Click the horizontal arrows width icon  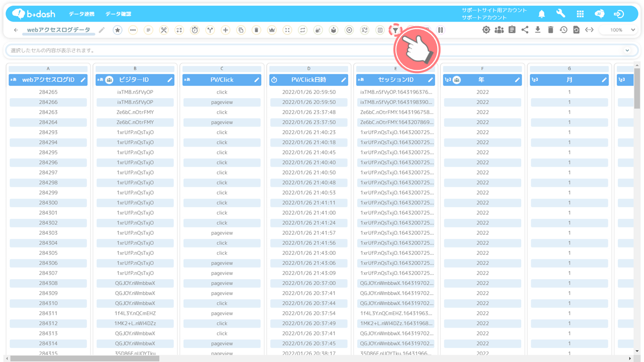[589, 30]
